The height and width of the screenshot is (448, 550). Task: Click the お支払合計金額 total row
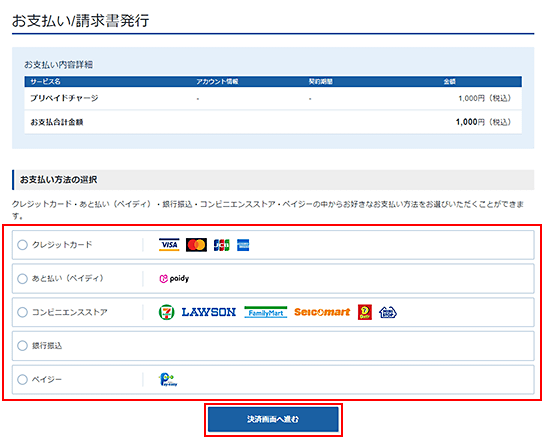pos(273,122)
